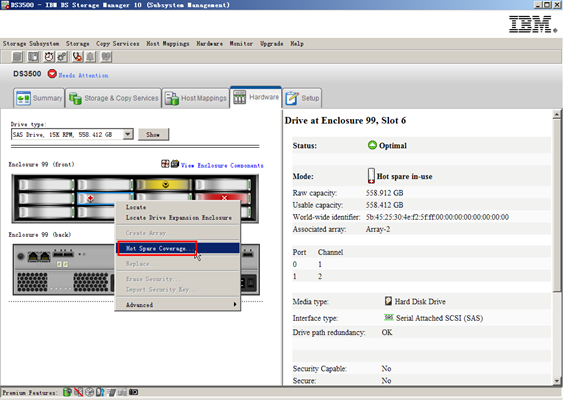Switch to the Host Mappings tab
Screen dimensions: 567x402
tap(196, 98)
